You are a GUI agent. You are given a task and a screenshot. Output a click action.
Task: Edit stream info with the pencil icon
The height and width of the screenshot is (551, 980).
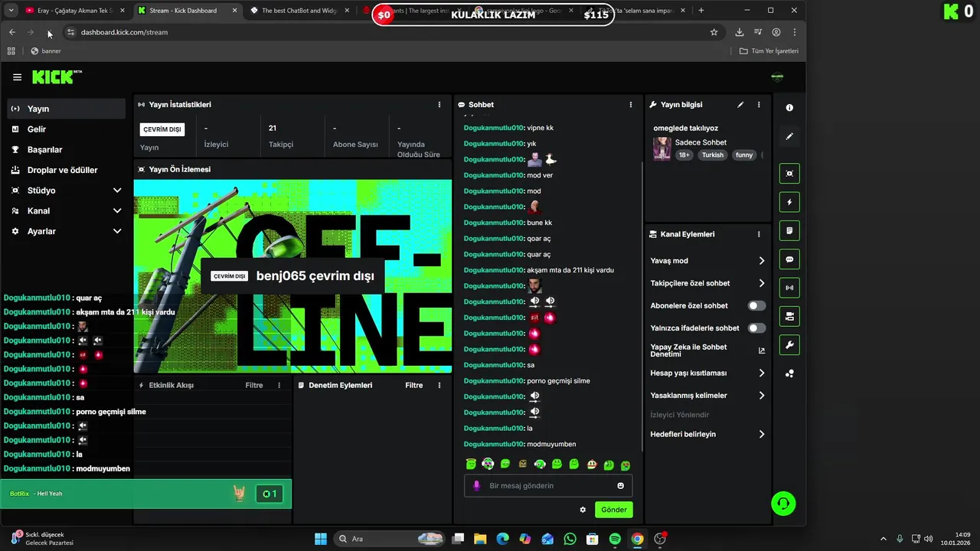(x=740, y=105)
